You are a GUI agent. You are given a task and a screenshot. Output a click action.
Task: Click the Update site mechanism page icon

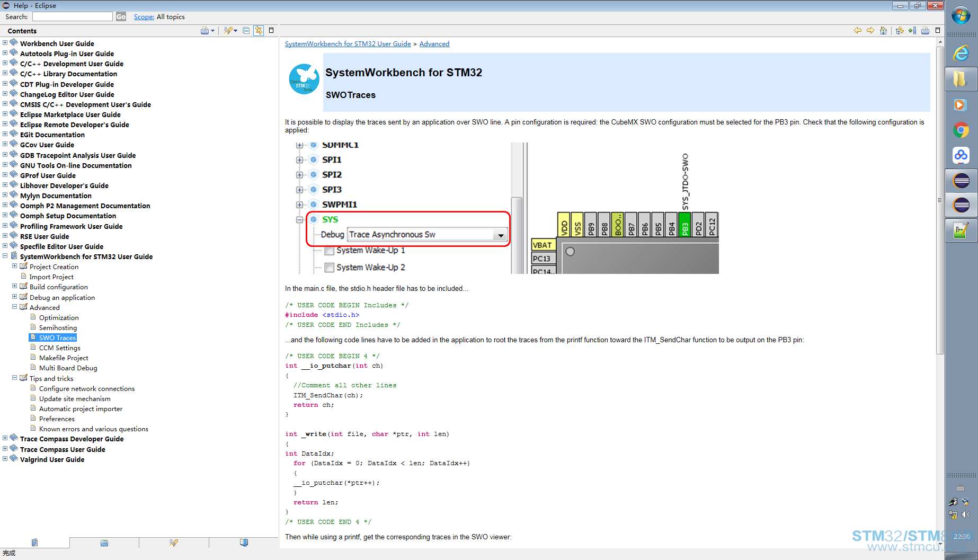point(33,398)
